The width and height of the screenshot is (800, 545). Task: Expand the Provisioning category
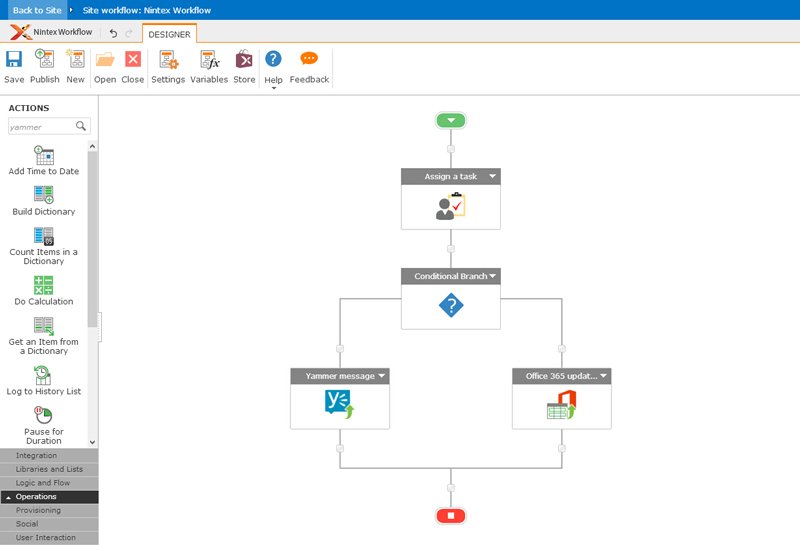click(49, 510)
